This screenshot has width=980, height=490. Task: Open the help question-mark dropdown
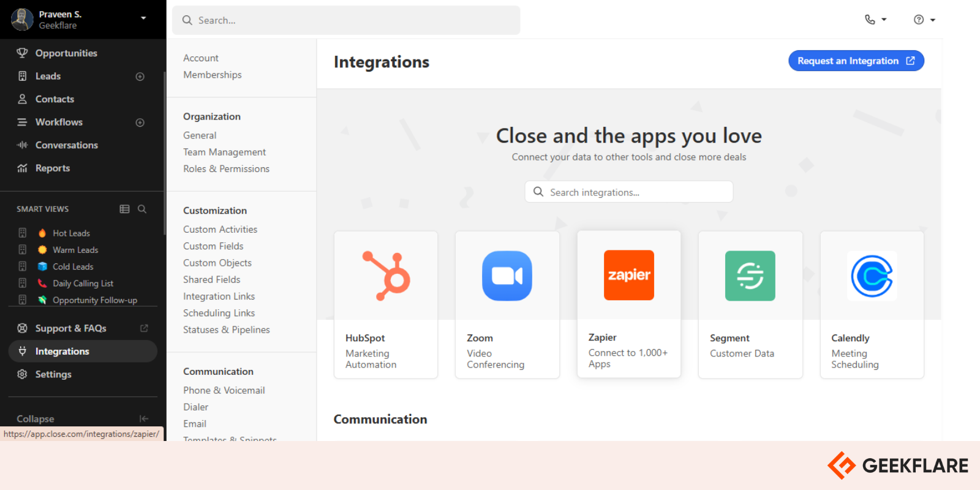pos(924,20)
